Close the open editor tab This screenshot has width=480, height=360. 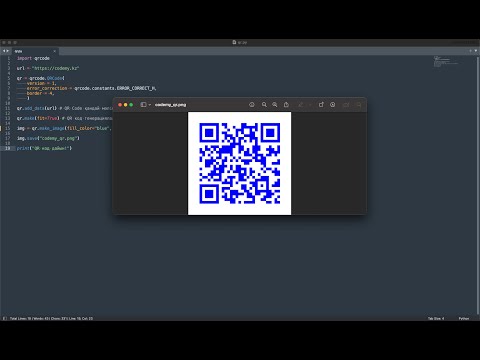[55, 51]
